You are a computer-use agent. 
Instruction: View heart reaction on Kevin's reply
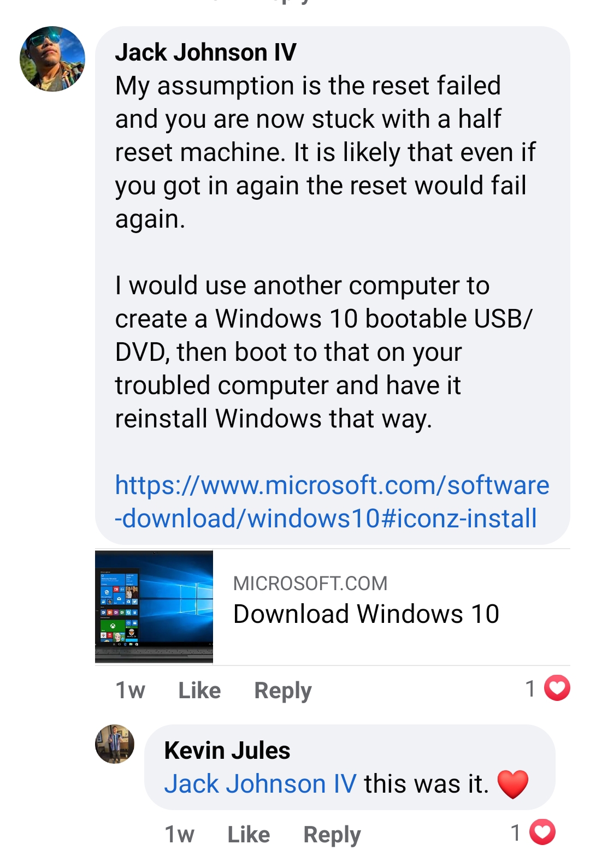[542, 833]
